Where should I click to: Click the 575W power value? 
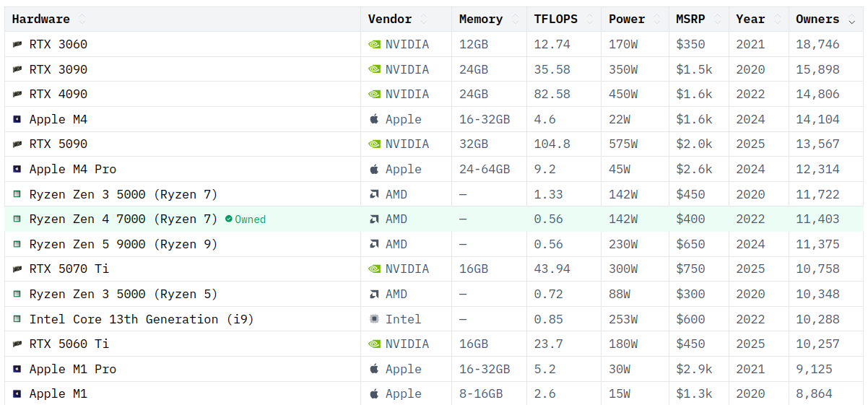click(x=623, y=144)
